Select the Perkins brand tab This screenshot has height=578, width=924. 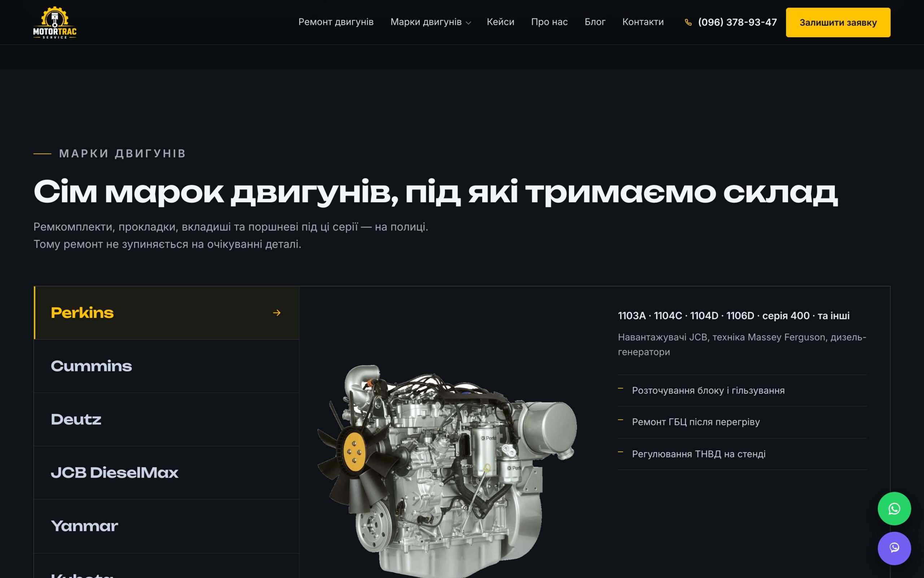[x=166, y=313]
